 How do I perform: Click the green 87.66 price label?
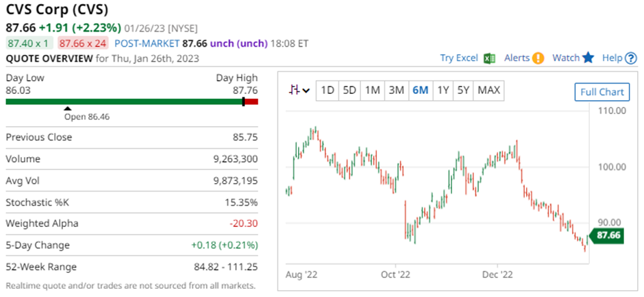click(608, 235)
